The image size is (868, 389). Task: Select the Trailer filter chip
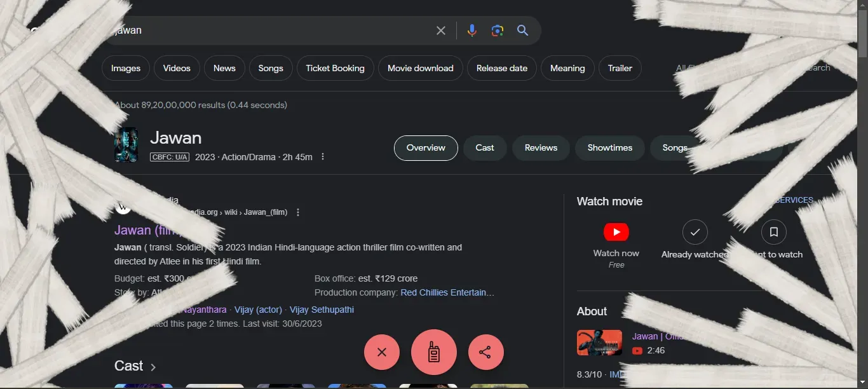tap(620, 68)
